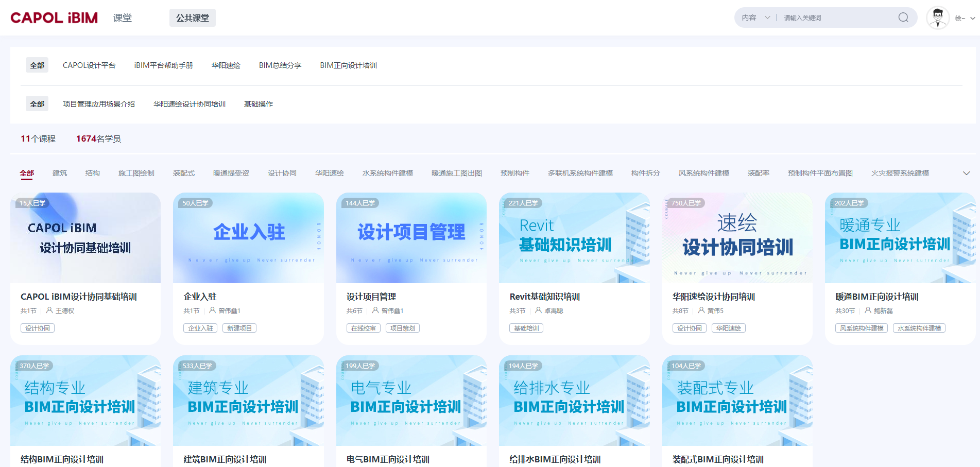Select the BIM正向设计培训 category

349,65
